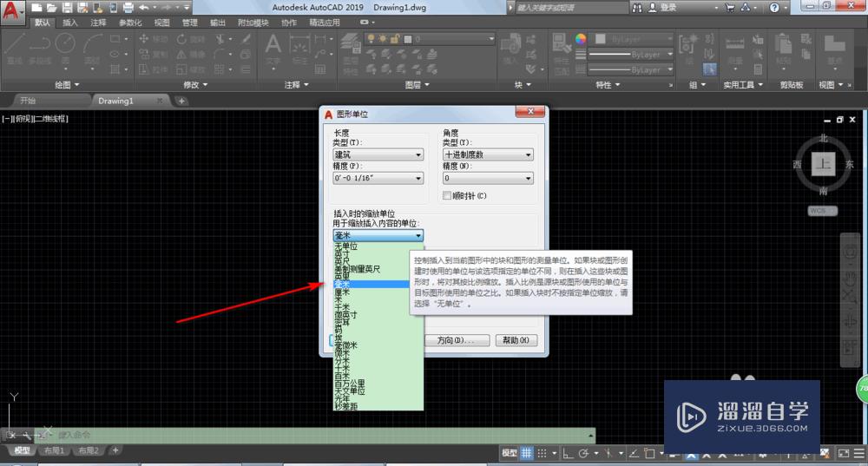The width and height of the screenshot is (868, 466).
Task: Click the Open file folder icon
Action: [51, 8]
